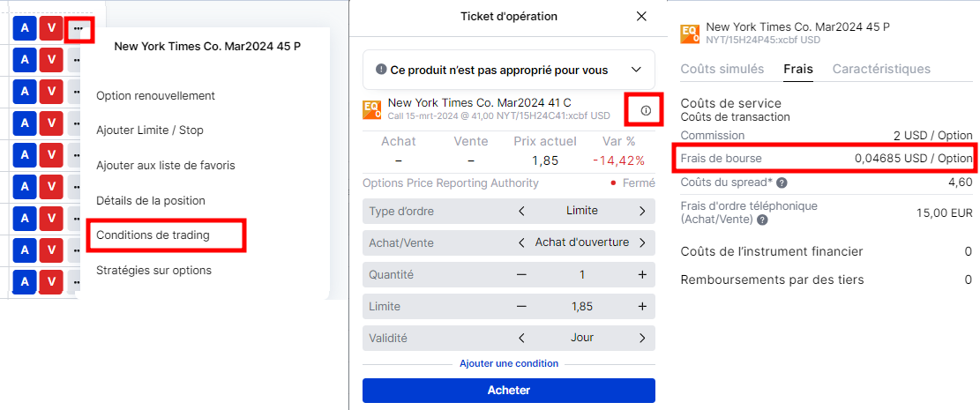Open Détails de la position
This screenshot has width=980, height=410.
point(151,201)
